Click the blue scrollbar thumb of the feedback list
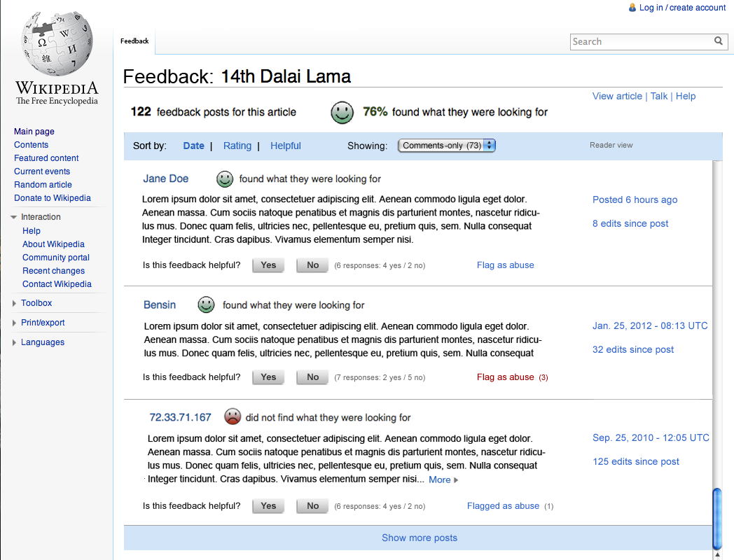Viewport: 734px width, 560px height. tap(716, 519)
